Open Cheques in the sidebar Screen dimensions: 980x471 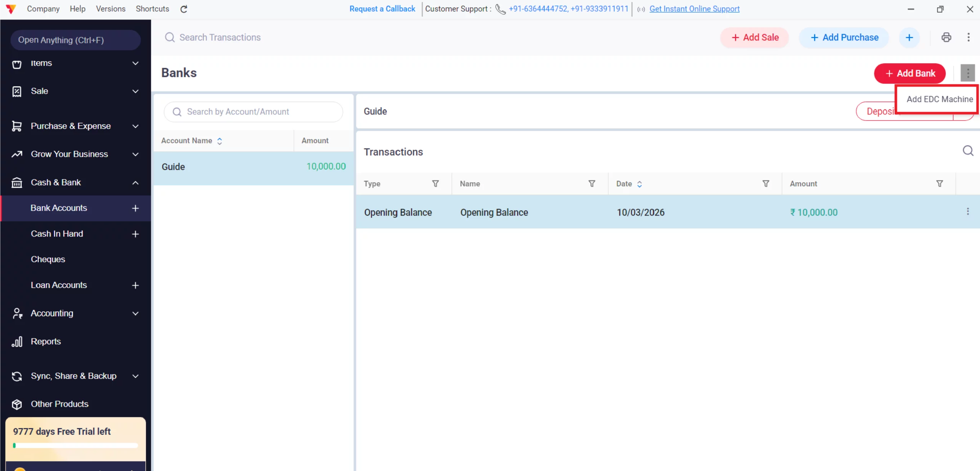[48, 259]
